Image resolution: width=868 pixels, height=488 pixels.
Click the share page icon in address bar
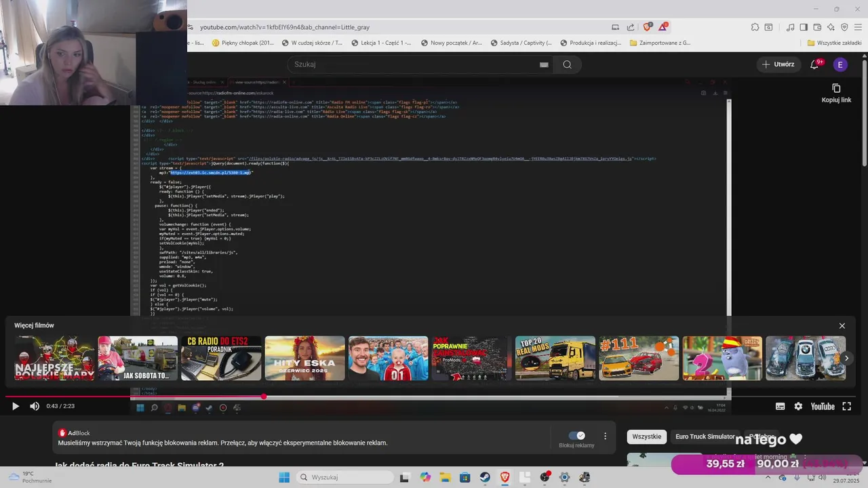pos(630,27)
